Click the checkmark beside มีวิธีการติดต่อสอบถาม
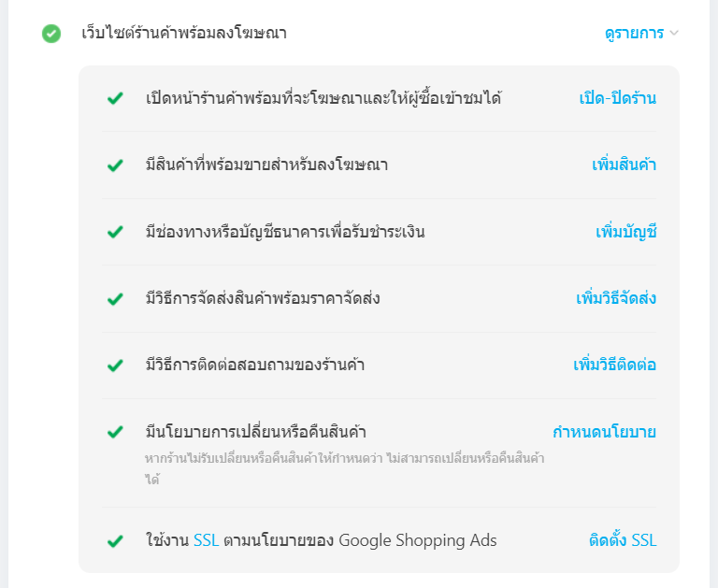This screenshot has width=718, height=588. pyautogui.click(x=115, y=366)
